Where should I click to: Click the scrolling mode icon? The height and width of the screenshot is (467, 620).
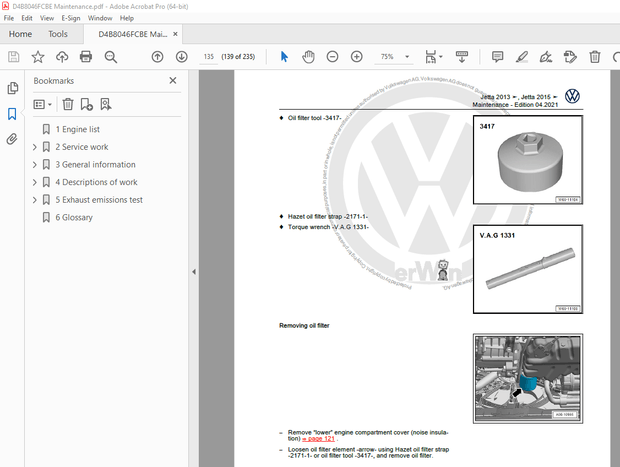click(462, 57)
